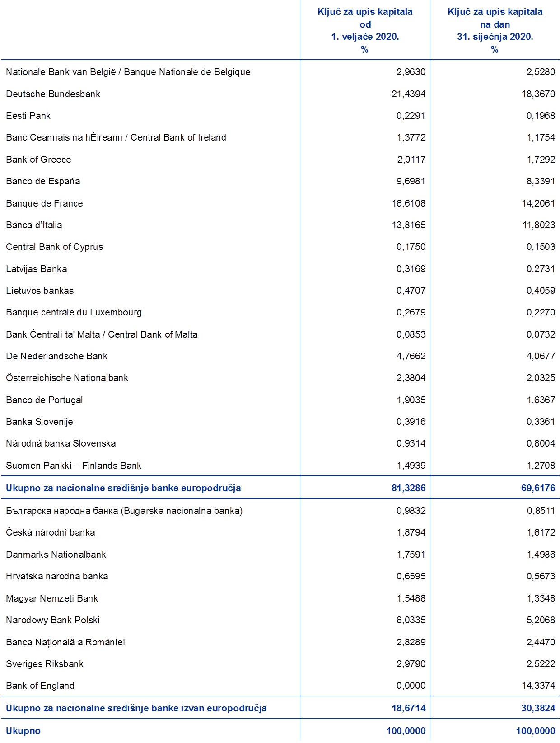Viewport: 560px width, 743px height.
Task: Select the Central Bank of Ireland row label
Action: click(116, 137)
